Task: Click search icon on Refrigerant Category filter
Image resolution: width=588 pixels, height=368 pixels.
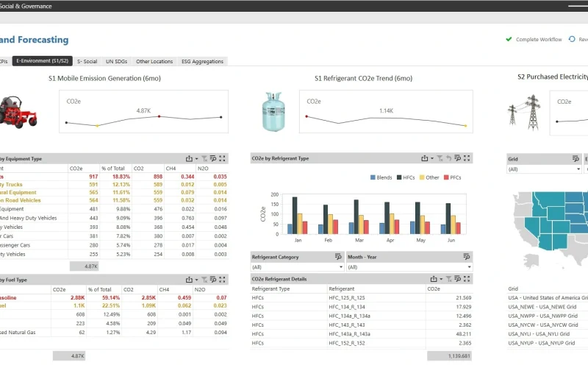Action: point(338,257)
